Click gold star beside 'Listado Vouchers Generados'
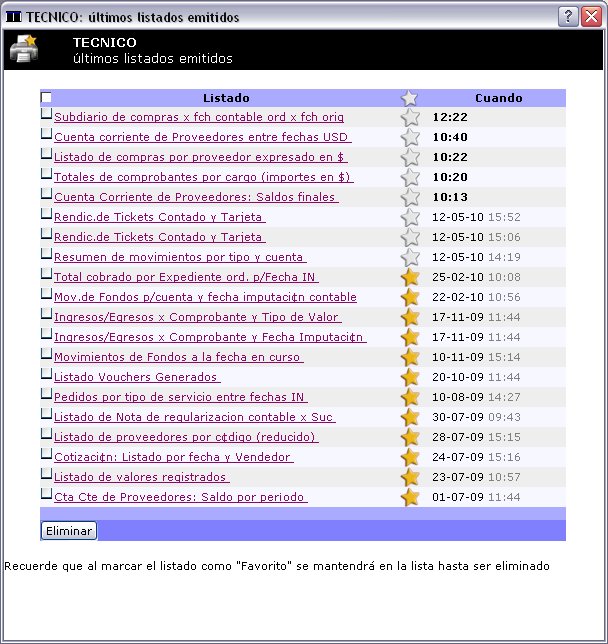Screen dimensions: 608x644 [410, 377]
